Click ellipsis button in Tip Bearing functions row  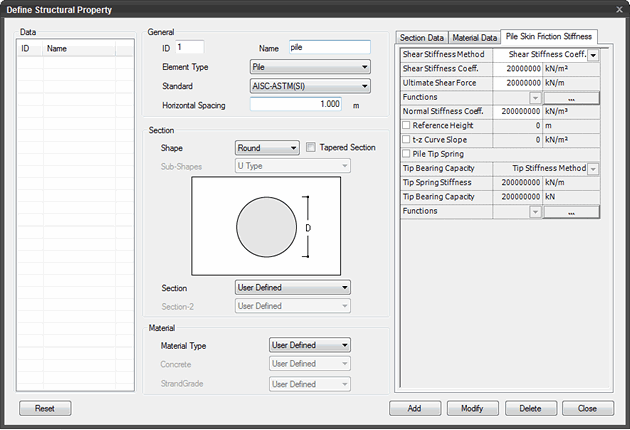pos(571,211)
